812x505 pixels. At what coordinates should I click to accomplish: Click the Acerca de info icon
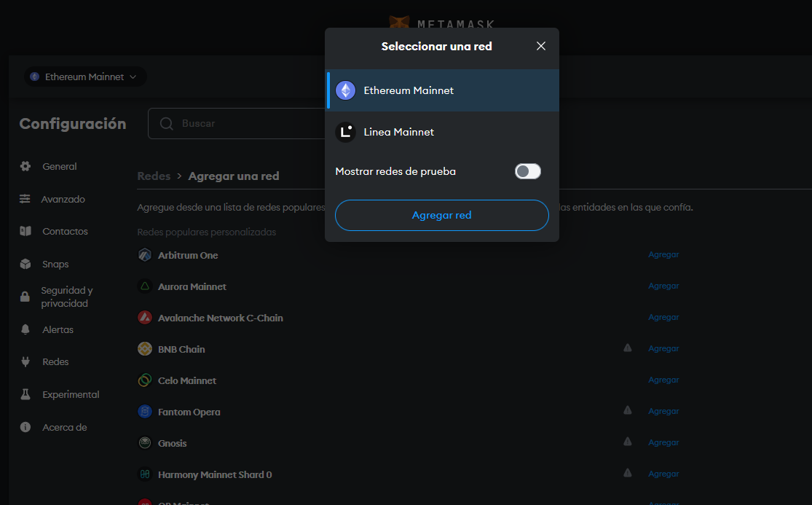(x=25, y=427)
